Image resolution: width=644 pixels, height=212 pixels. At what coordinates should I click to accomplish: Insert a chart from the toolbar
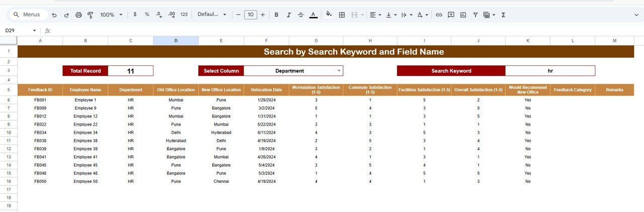click(463, 15)
